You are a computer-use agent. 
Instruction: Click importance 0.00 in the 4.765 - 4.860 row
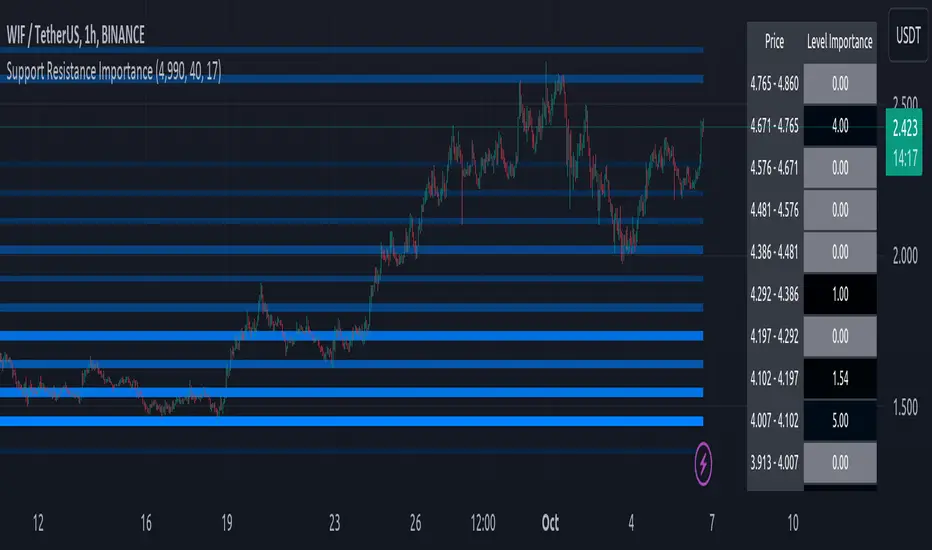point(840,84)
